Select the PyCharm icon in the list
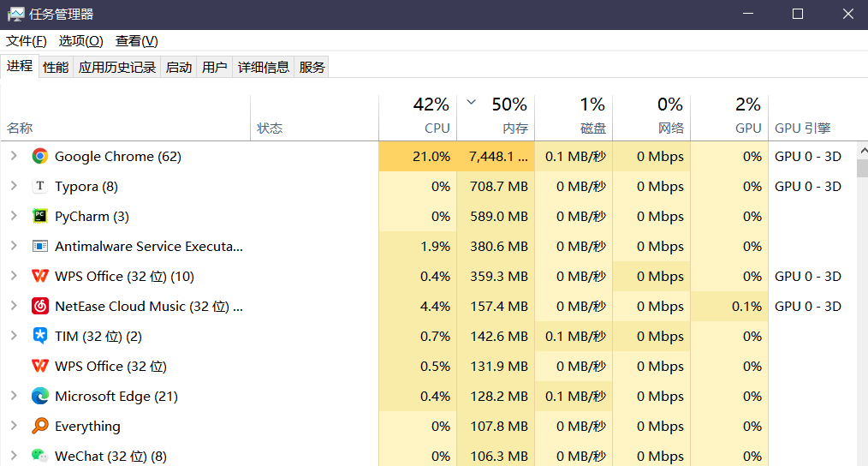 coord(39,216)
